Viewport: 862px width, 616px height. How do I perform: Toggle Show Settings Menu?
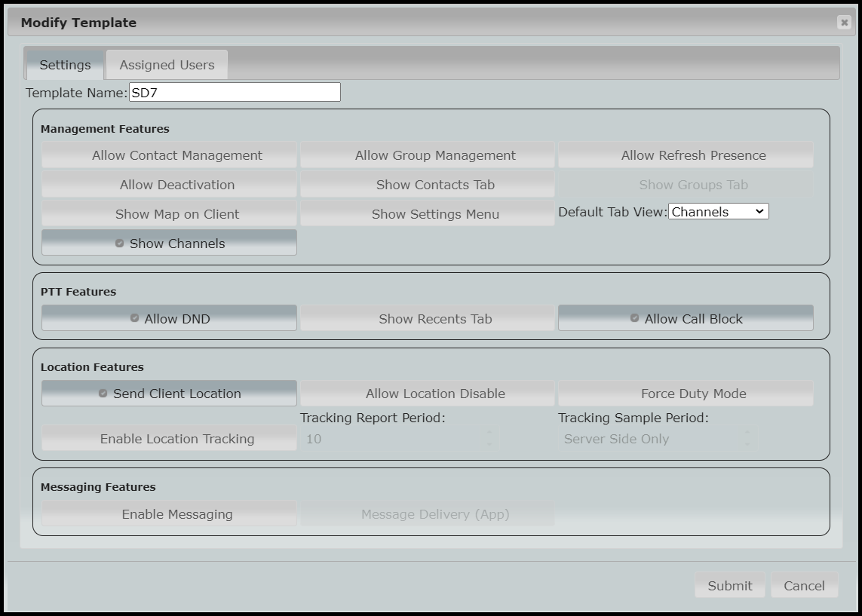tap(428, 213)
